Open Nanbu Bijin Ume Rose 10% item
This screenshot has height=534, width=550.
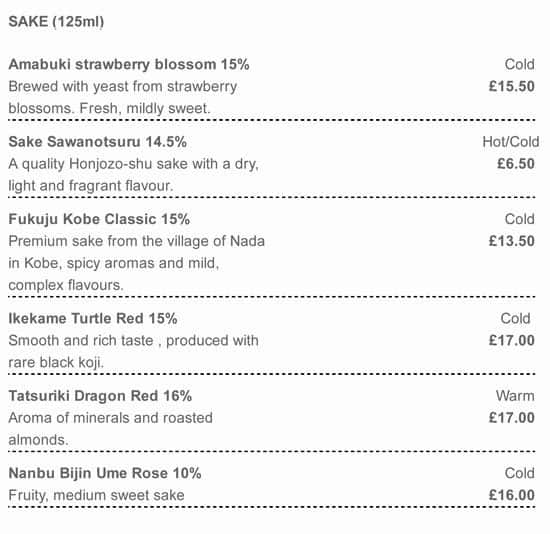point(105,473)
